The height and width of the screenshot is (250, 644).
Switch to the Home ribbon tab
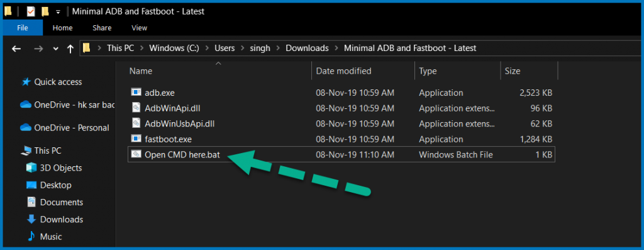point(62,28)
